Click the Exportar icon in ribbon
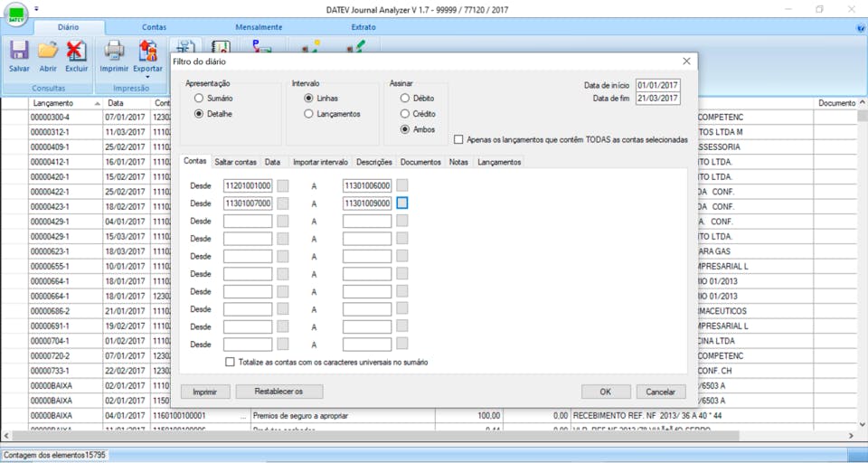868x463 pixels. coord(147,52)
